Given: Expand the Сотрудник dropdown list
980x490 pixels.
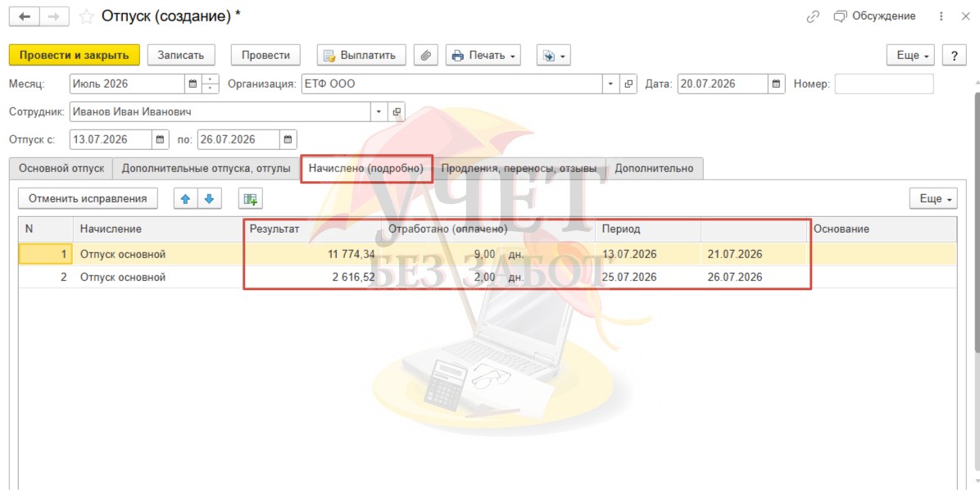Looking at the screenshot, I should point(378,112).
